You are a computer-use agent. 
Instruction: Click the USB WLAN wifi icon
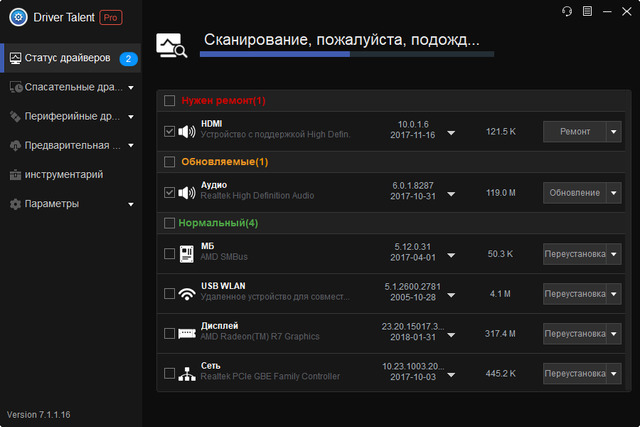pos(187,294)
